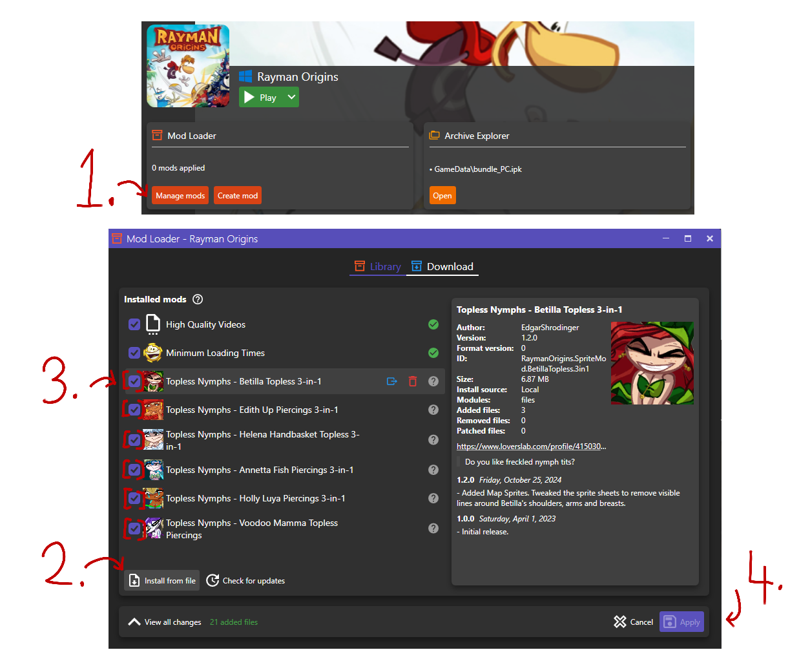Click the export icon on Betilla mod row
Image resolution: width=810 pixels, height=672 pixels.
point(391,381)
